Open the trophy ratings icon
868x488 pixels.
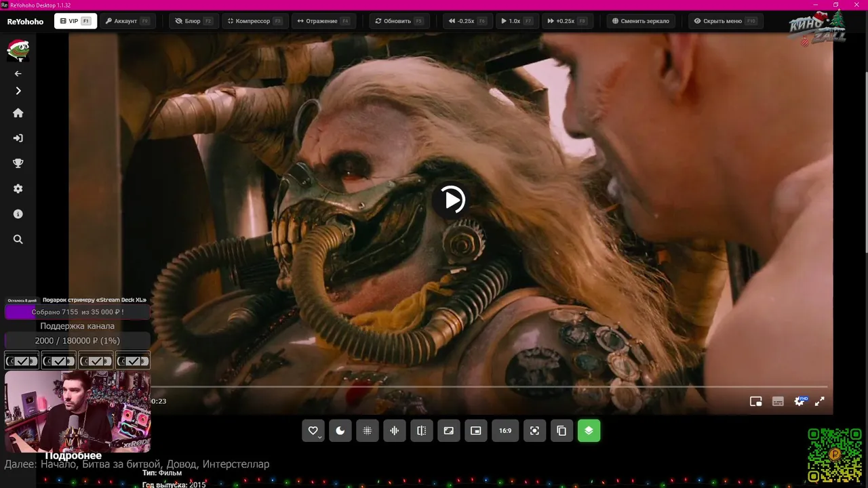click(18, 163)
